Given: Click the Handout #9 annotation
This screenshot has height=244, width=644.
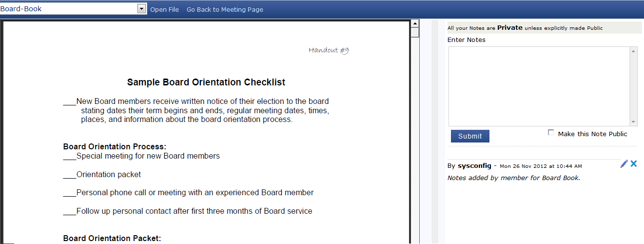Looking at the screenshot, I should tap(329, 50).
